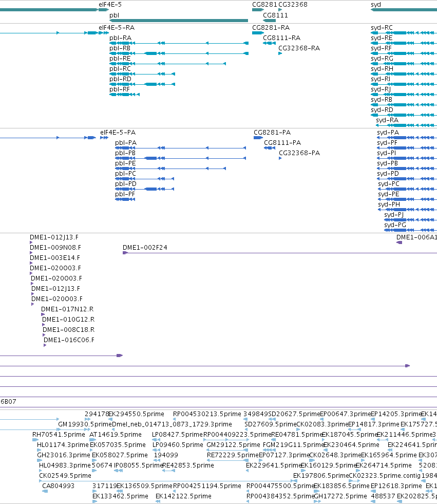Open the CG32368 gene label
This screenshot has height=504, width=437.
point(293,5)
